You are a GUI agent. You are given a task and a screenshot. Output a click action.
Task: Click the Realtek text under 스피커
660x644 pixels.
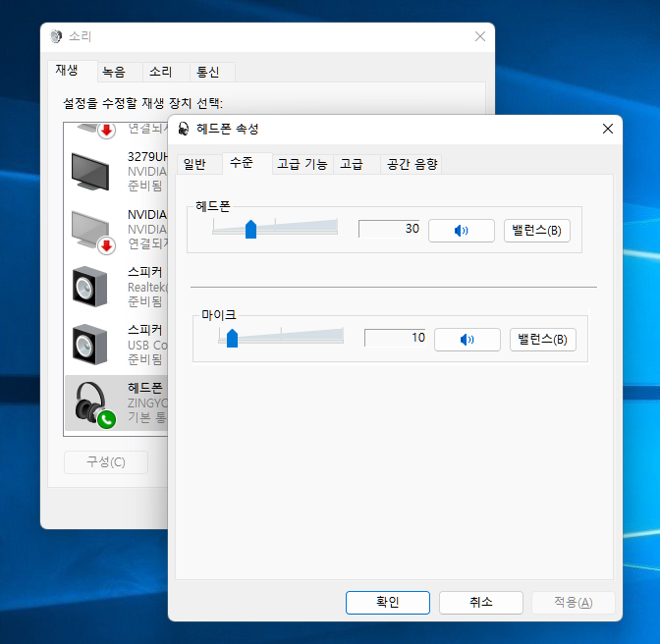pos(147,288)
